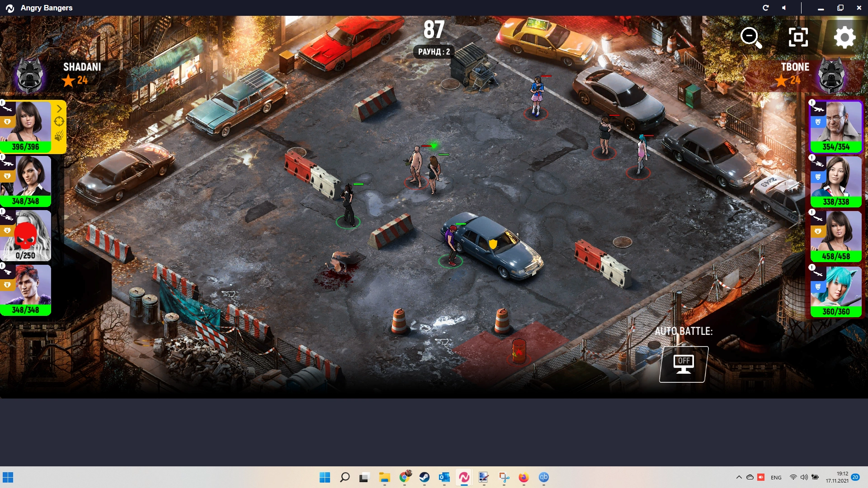This screenshot has width=868, height=488.
Task: Open game settings via the gear icon
Action: coord(844,37)
